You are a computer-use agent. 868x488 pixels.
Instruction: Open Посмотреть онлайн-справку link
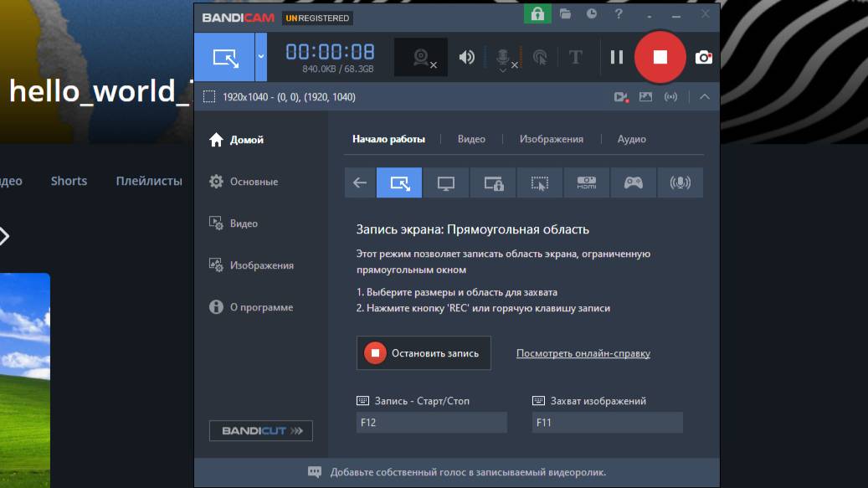(583, 353)
